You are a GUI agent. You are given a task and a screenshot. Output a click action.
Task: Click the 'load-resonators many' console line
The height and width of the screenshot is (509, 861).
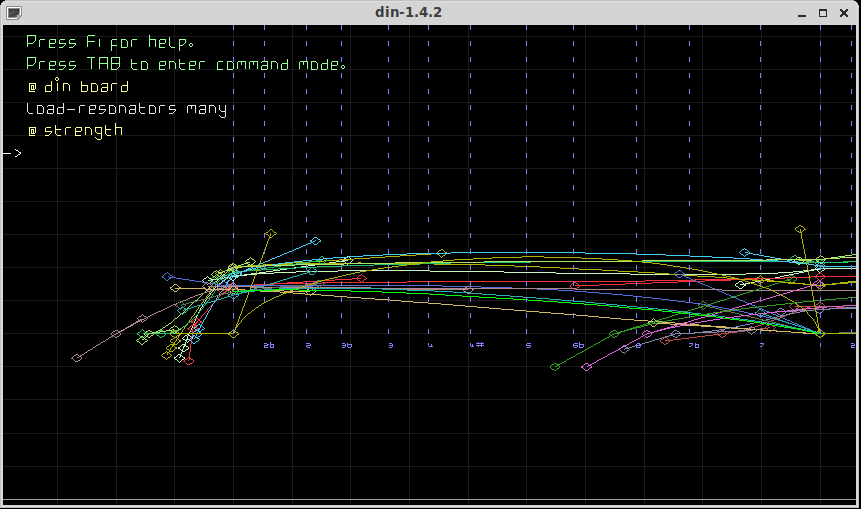click(x=126, y=109)
